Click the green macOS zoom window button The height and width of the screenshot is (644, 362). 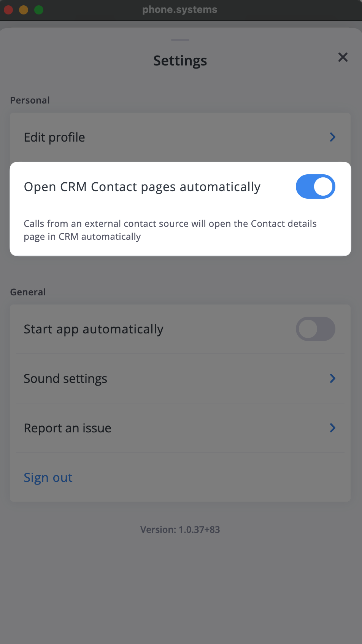click(x=39, y=10)
